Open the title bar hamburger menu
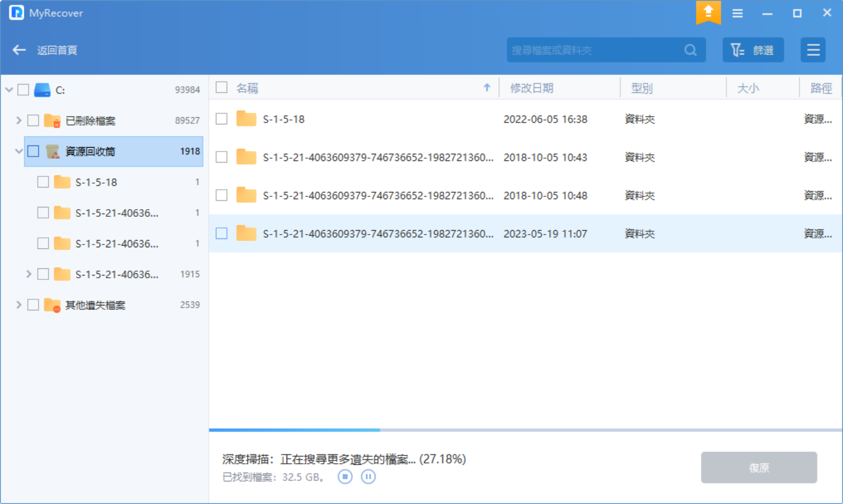843x504 pixels. (x=737, y=13)
